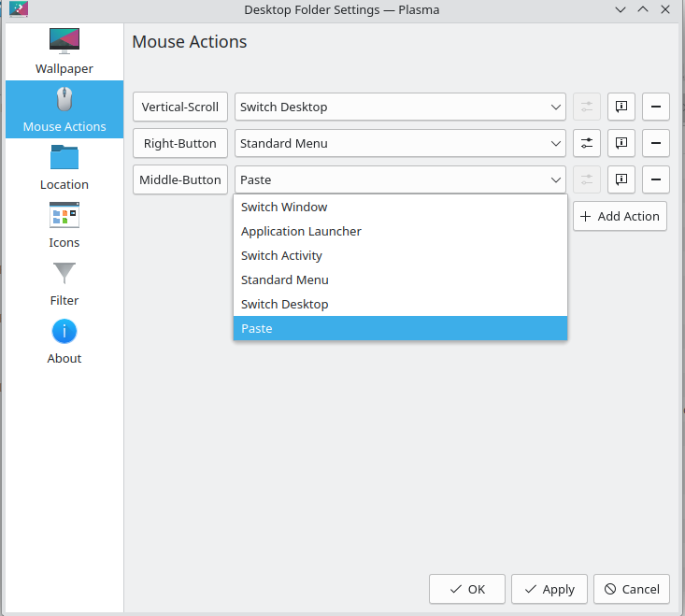Choose Switch Window from the open list

pyautogui.click(x=284, y=207)
